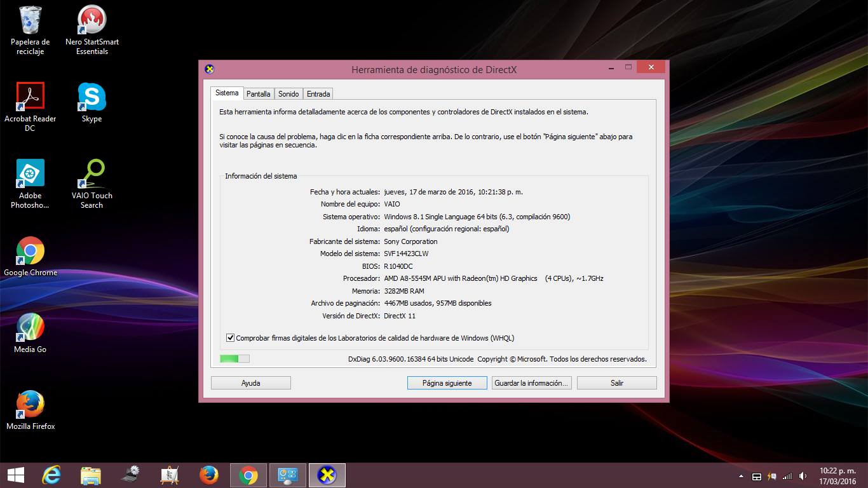The height and width of the screenshot is (488, 868).
Task: Click the computer name value 'VAIO'
Action: (x=392, y=204)
